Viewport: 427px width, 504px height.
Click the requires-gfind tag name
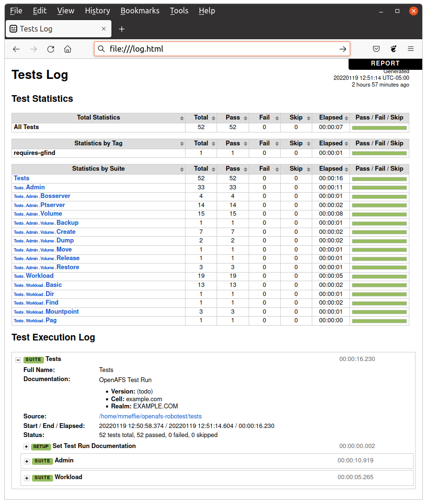click(x=34, y=153)
